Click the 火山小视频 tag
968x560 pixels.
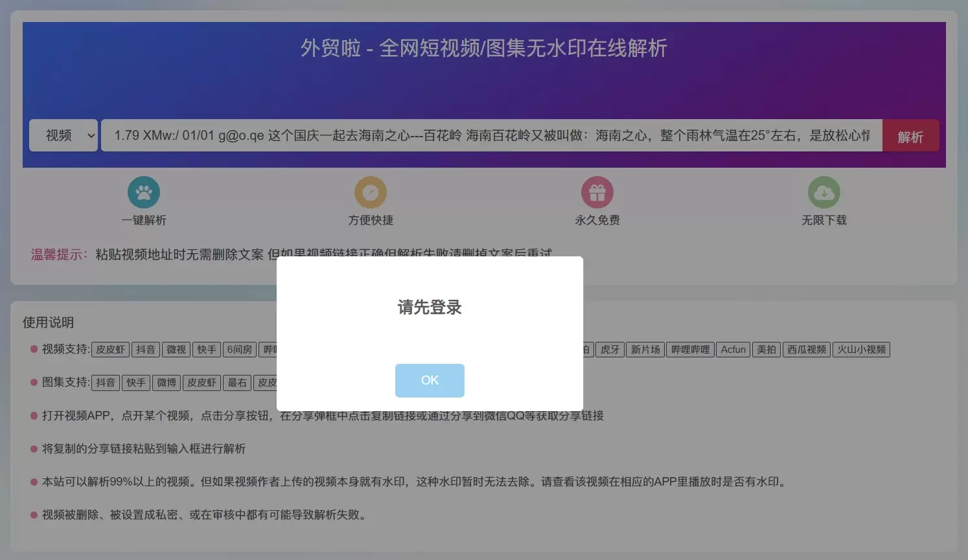click(861, 350)
